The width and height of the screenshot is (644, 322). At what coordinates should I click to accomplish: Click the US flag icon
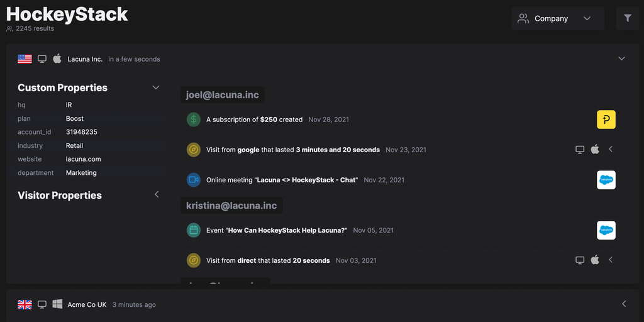coord(25,59)
